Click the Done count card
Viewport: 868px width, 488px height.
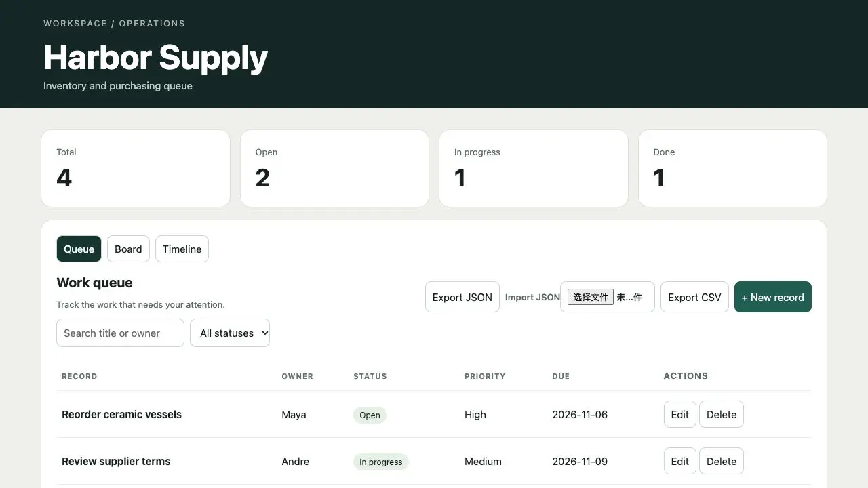[x=732, y=168]
